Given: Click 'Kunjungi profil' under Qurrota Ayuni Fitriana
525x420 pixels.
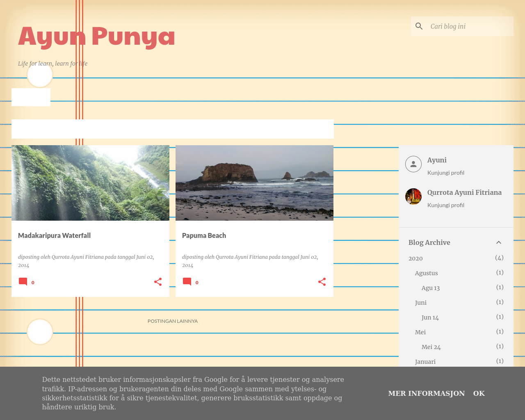Looking at the screenshot, I should pos(446,205).
